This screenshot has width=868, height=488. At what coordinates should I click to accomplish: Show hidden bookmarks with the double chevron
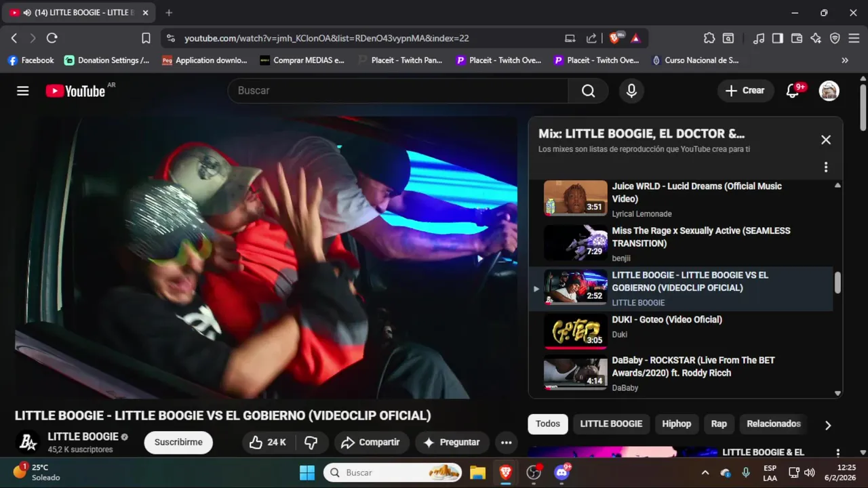(845, 60)
